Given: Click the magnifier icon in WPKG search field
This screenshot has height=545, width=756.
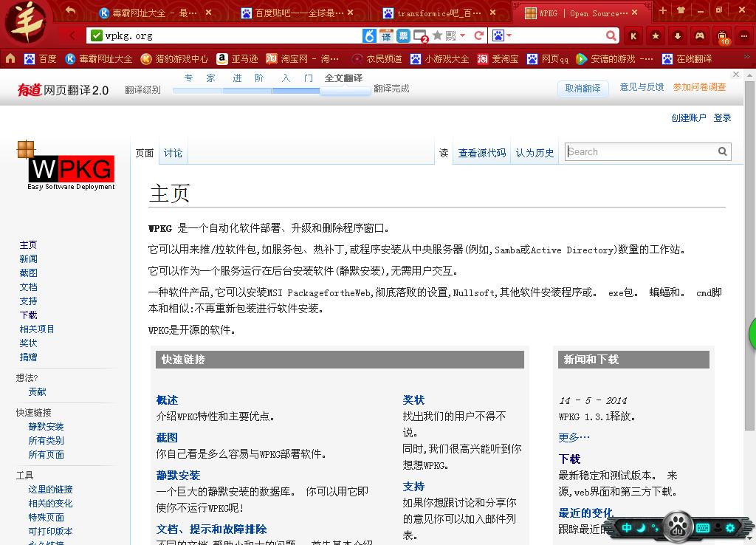Looking at the screenshot, I should tap(722, 151).
